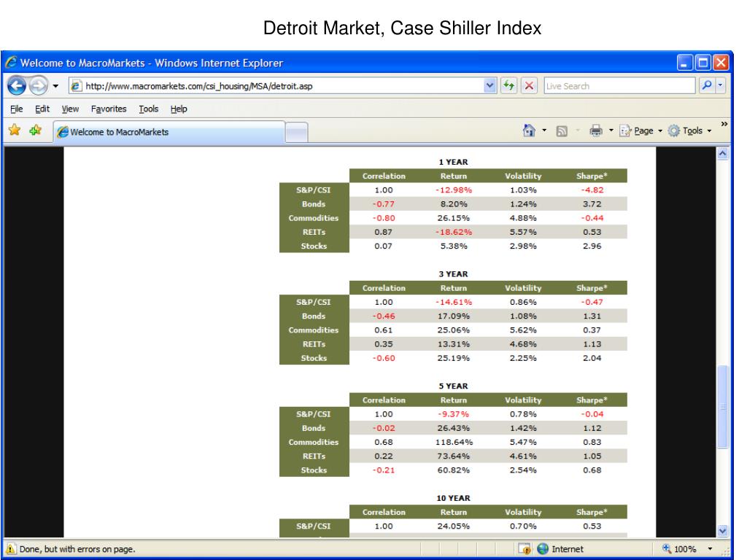747x560 pixels.
Task: Go forward with the Forward arrow button
Action: pos(38,86)
